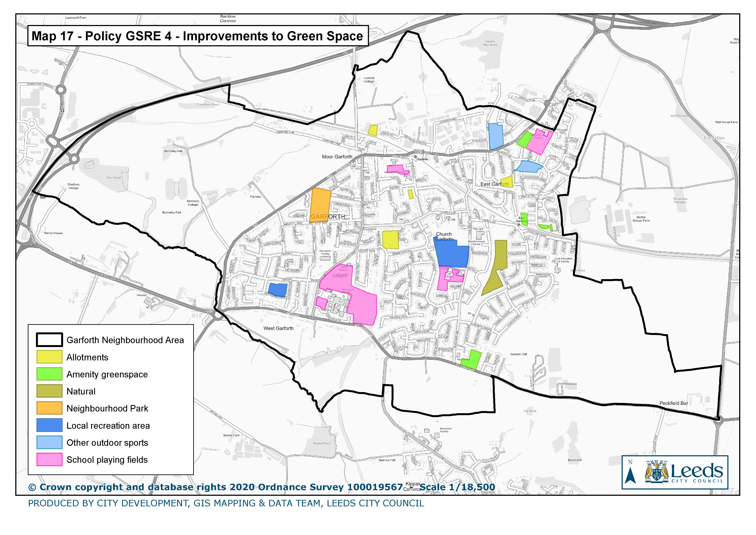Image resolution: width=756 pixels, height=535 pixels.
Task: Click the Local recreation area blue swatch
Action: click(49, 425)
